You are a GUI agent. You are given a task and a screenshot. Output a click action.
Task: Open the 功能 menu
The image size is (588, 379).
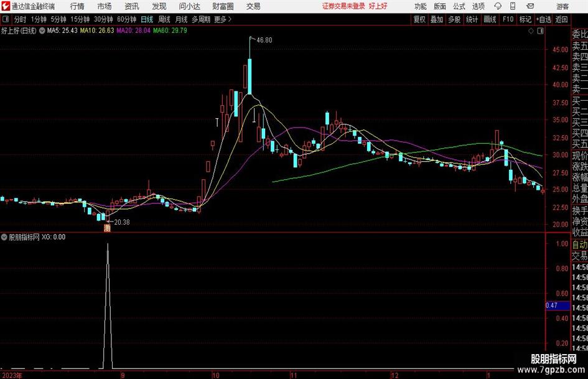click(x=421, y=6)
